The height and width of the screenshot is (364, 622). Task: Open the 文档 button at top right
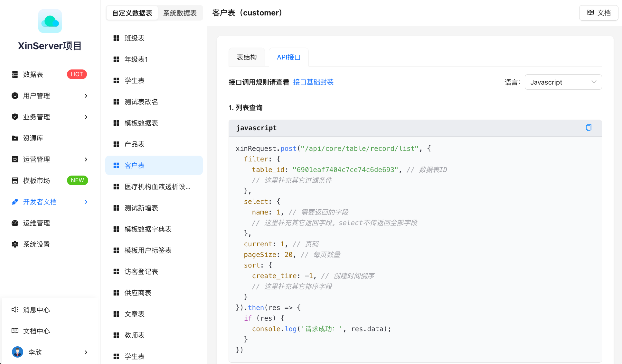[x=598, y=13]
